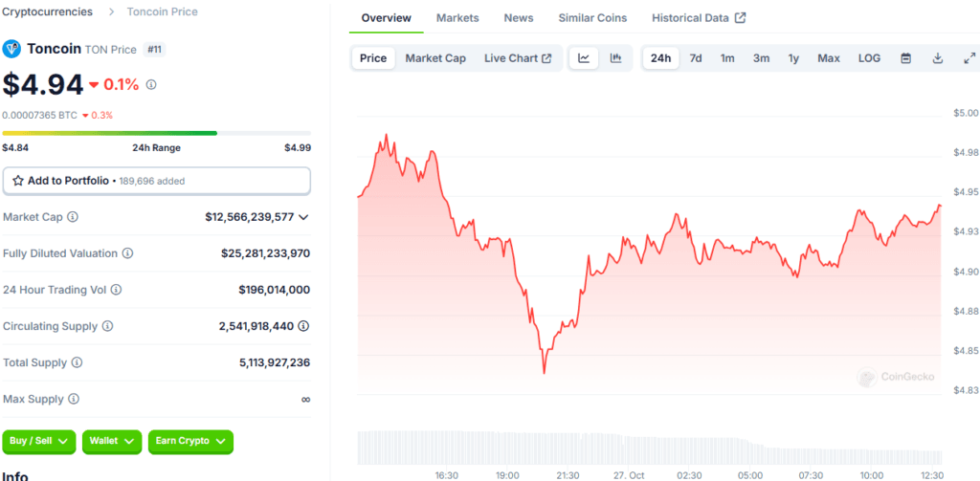
Task: Switch to line chart view icon
Action: [x=584, y=58]
